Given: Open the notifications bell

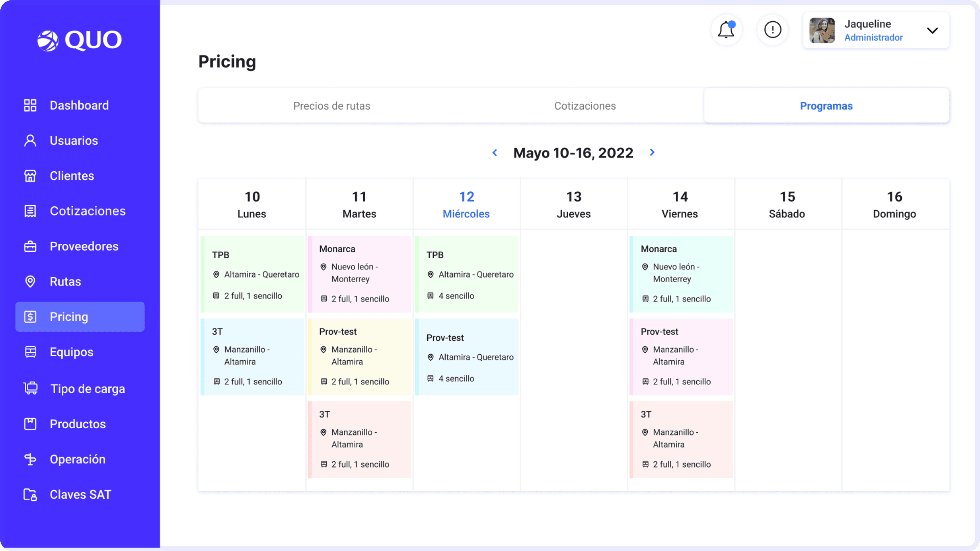Looking at the screenshot, I should [726, 30].
